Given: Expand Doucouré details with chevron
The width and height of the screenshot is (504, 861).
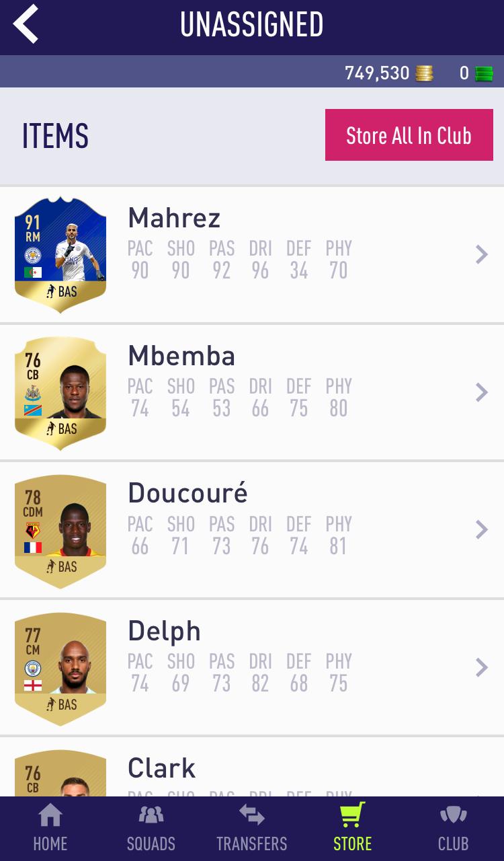Looking at the screenshot, I should [x=482, y=529].
